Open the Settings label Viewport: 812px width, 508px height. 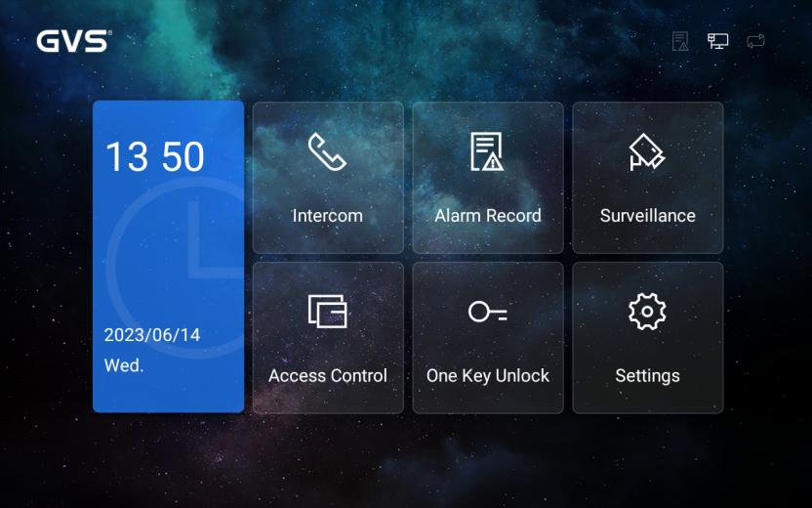coord(647,376)
